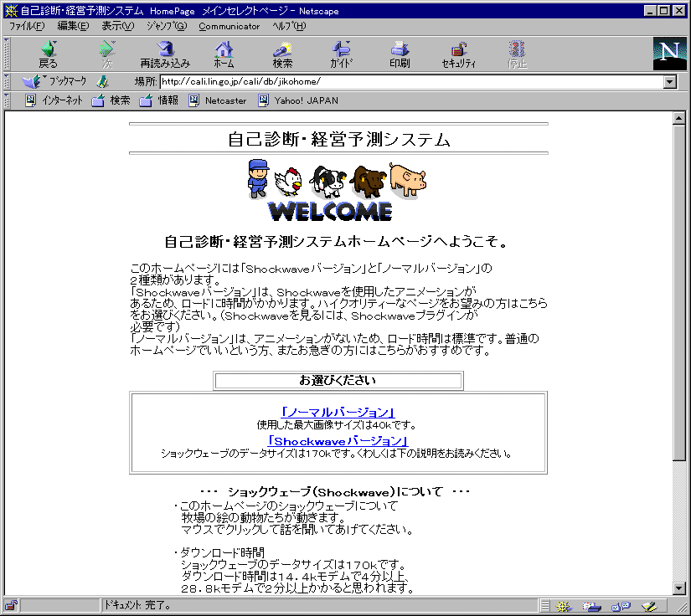Open Security (セキュリティ) info icon
The height and width of the screenshot is (616, 691).
[x=458, y=54]
